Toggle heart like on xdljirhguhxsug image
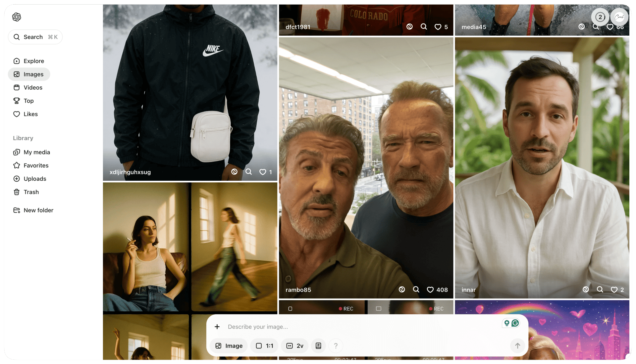Screen dimensions: 636x364 [263, 172]
